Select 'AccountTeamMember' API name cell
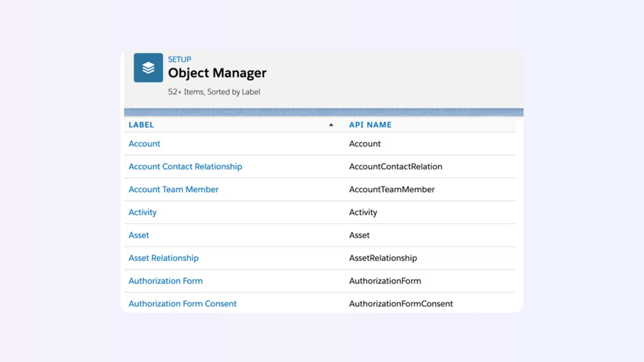 click(392, 189)
